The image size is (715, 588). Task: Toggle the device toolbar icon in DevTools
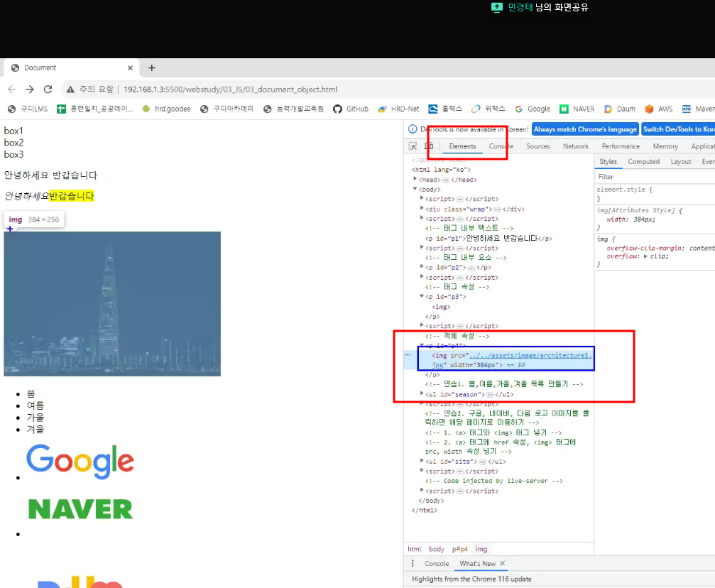[x=429, y=146]
